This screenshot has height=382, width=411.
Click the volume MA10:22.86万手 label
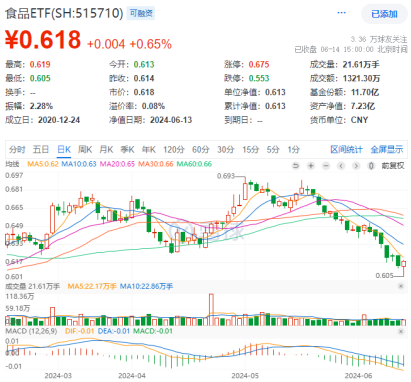coord(146,286)
